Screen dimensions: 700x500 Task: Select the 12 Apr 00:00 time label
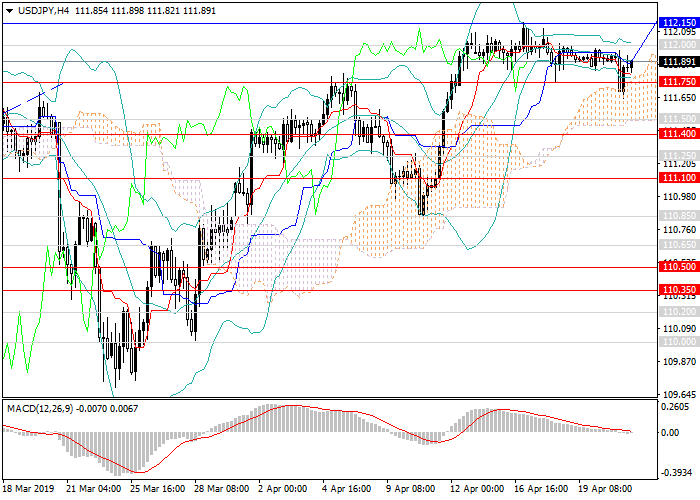click(x=477, y=489)
